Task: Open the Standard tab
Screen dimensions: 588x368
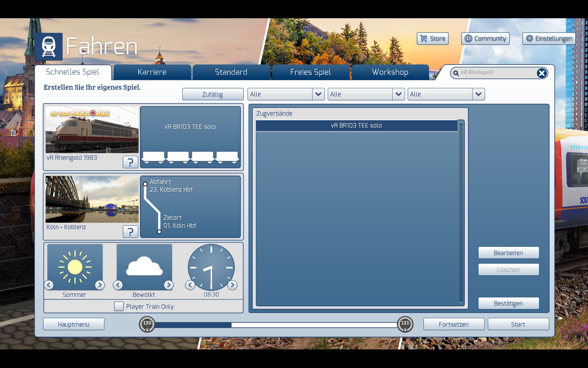Action: [x=231, y=72]
